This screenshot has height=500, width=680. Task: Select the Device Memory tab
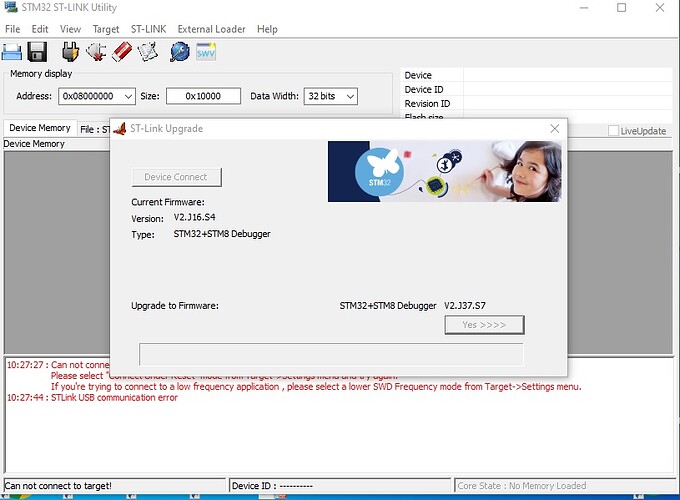[40, 128]
